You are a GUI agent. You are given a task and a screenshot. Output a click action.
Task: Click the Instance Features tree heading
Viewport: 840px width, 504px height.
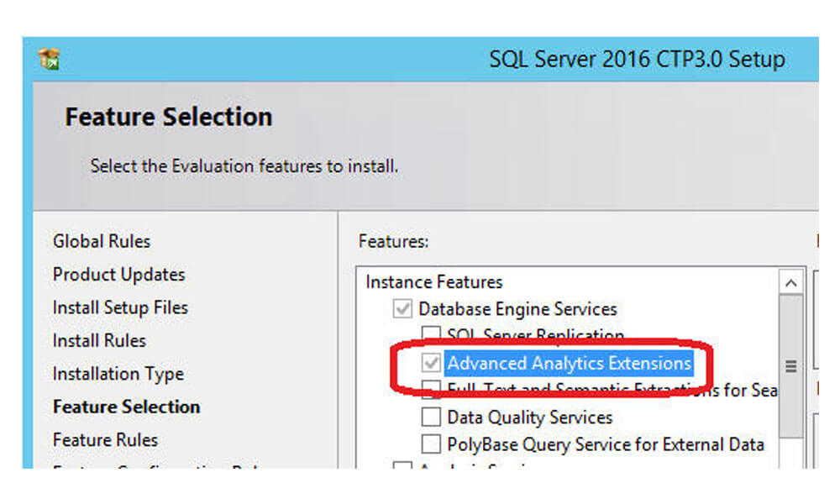click(x=434, y=281)
